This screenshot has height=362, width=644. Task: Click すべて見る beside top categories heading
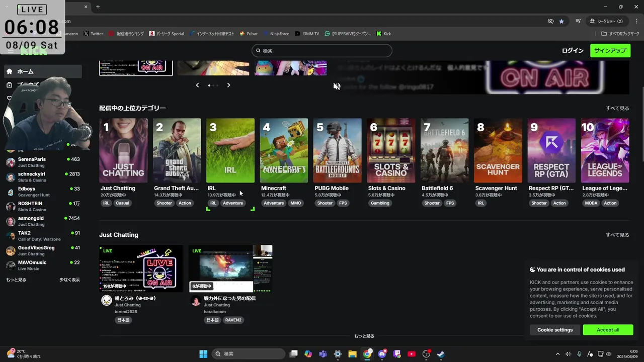[x=617, y=108]
